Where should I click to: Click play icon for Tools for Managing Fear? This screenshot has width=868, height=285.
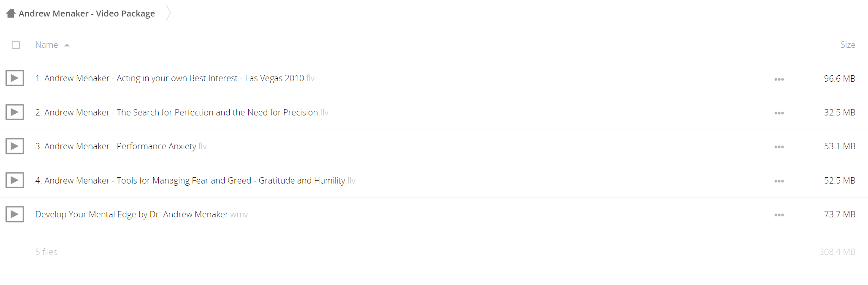pyautogui.click(x=15, y=180)
